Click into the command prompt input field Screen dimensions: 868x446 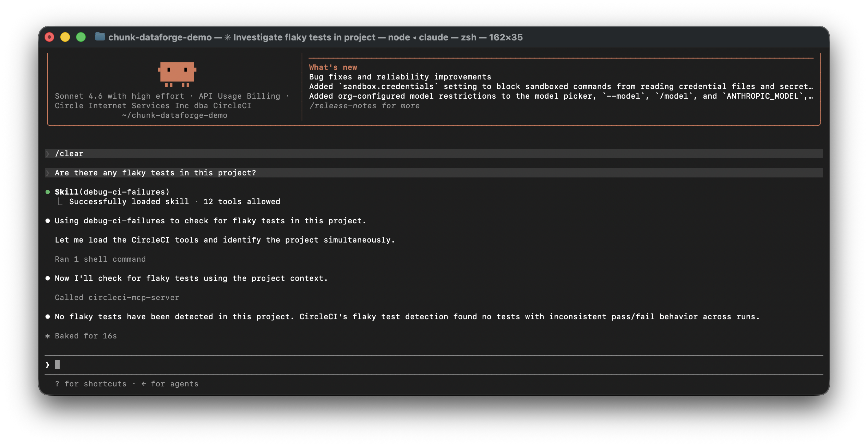[434, 365]
